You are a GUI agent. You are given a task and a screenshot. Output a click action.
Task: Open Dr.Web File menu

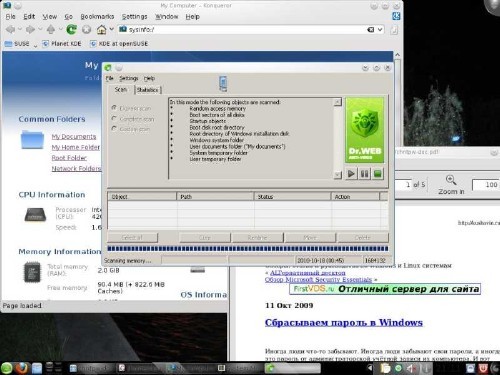[x=110, y=78]
